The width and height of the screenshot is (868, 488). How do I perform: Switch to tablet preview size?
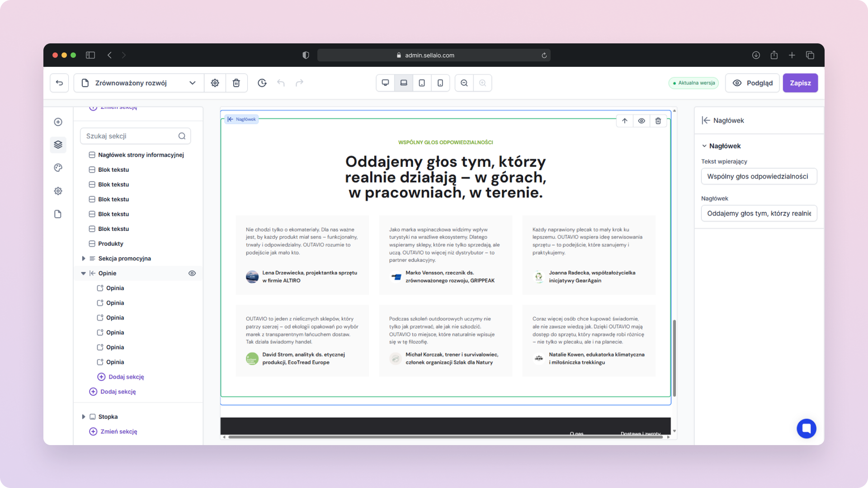pyautogui.click(x=422, y=83)
